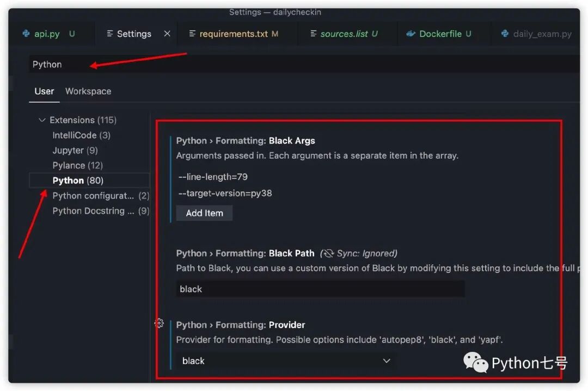Click the Python file icon on api.py tab
This screenshot has height=391, width=588.
coord(26,34)
